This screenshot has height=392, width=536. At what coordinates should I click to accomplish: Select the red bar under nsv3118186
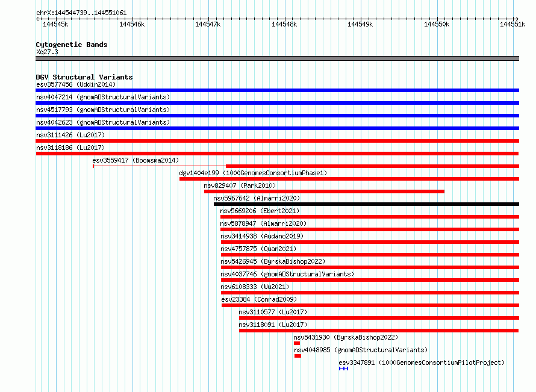pos(277,154)
